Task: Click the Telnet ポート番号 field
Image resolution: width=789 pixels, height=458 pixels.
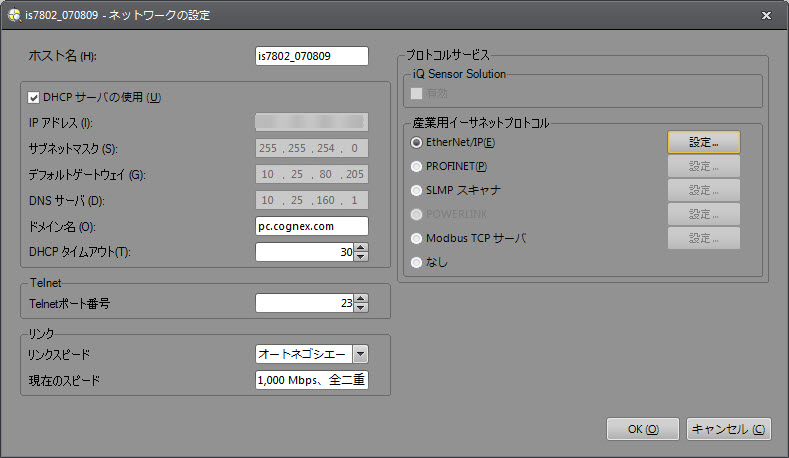Action: [304, 302]
